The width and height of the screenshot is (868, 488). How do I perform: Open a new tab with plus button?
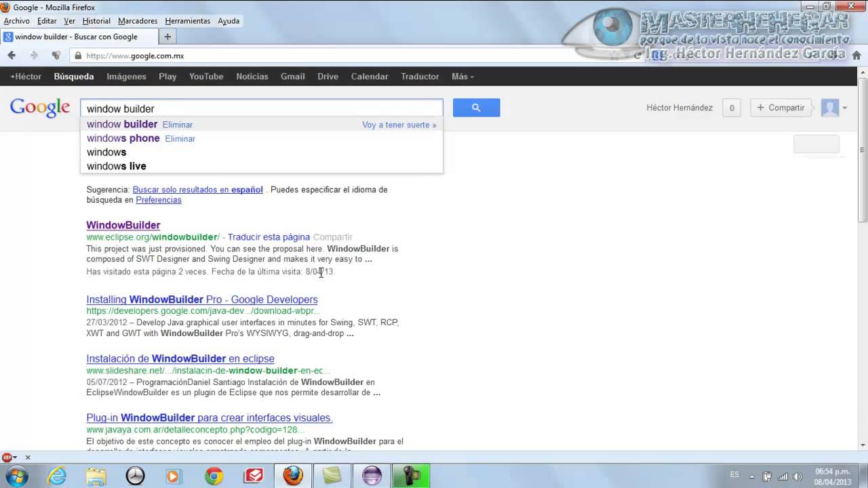(167, 37)
